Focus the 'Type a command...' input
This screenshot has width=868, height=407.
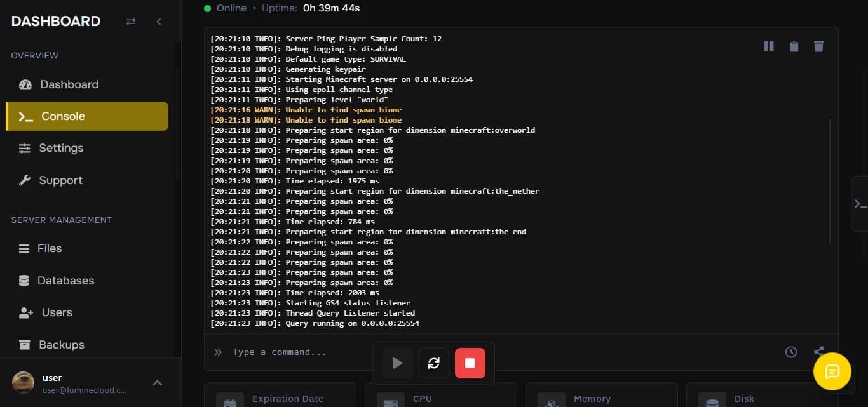(502, 352)
